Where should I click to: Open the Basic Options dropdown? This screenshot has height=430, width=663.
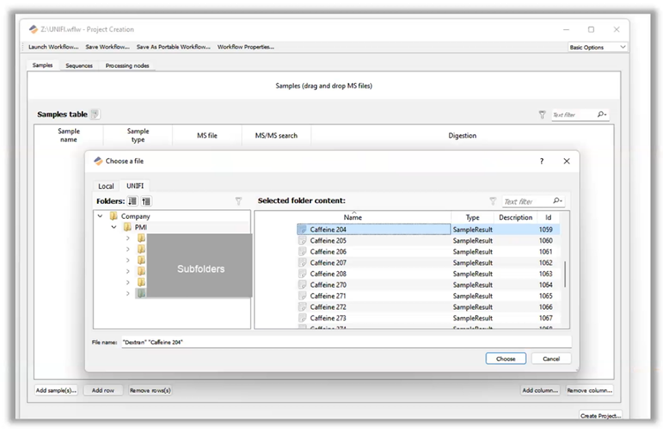(597, 47)
